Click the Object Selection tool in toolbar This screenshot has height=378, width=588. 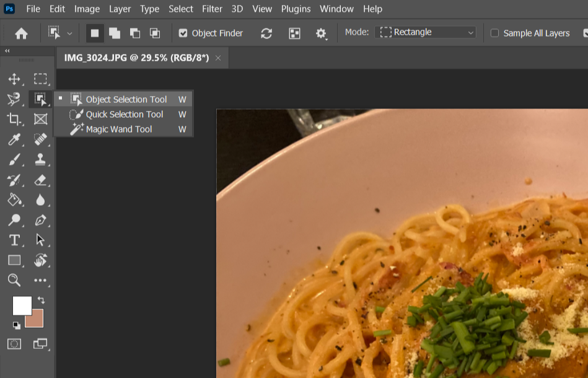(x=40, y=99)
